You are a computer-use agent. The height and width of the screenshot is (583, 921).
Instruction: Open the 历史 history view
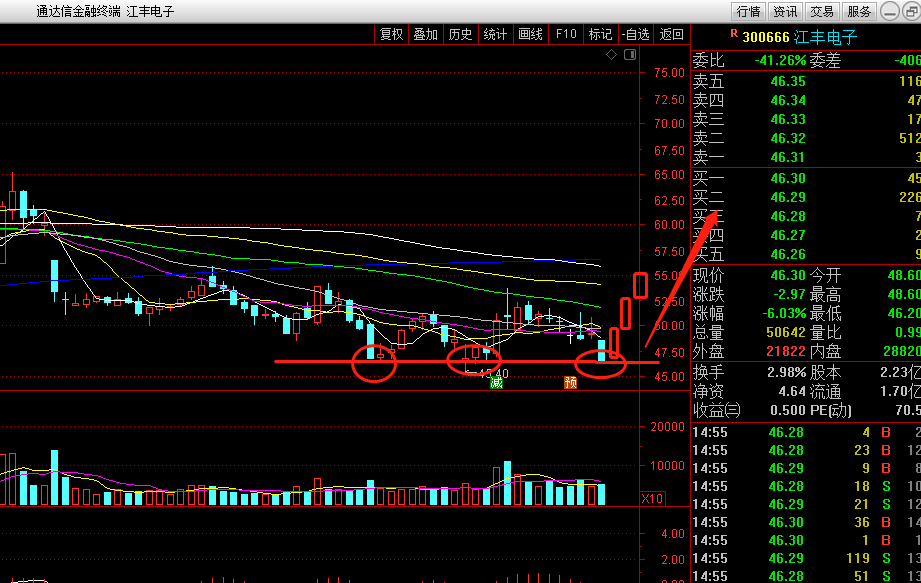[x=460, y=34]
